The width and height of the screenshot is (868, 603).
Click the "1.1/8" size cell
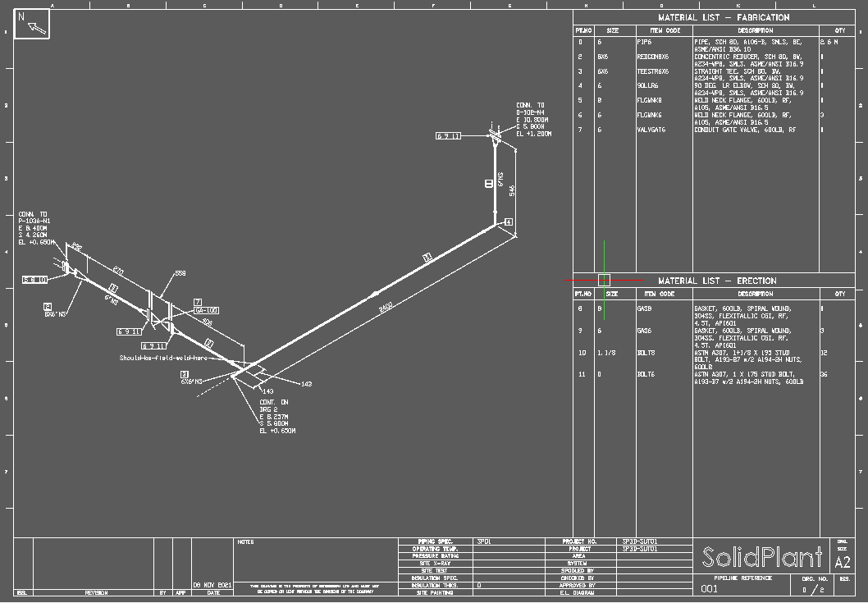coord(606,353)
